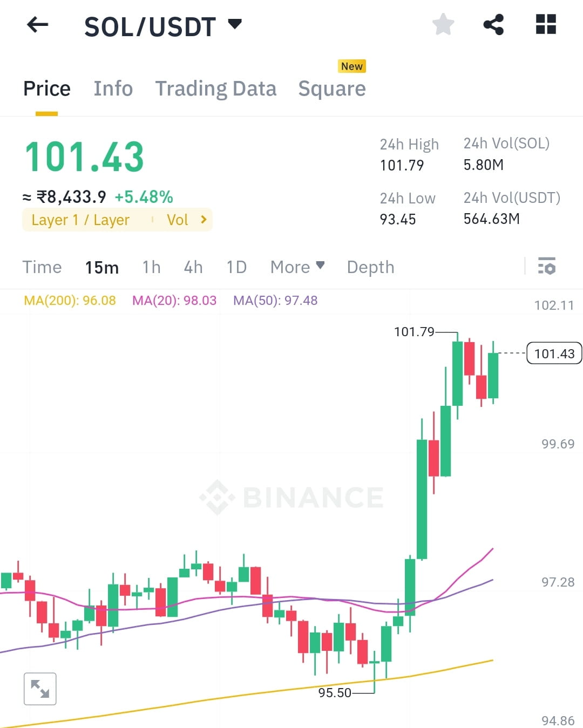Click the 101.43 price tag on the axis

tap(554, 353)
